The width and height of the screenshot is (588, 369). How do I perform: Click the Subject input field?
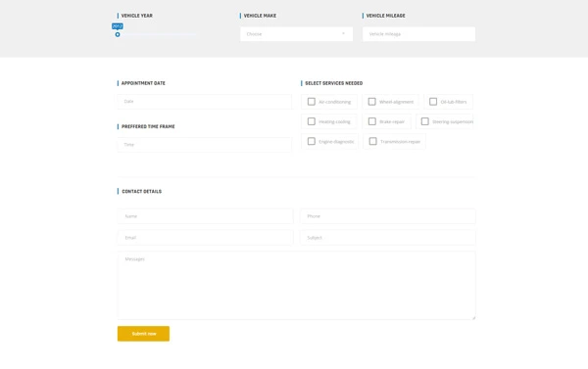click(x=388, y=238)
